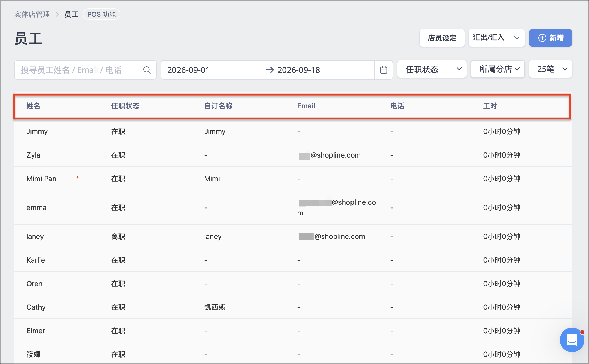Image resolution: width=589 pixels, height=364 pixels.
Task: Expand the 汇出/汇入 dropdown arrow
Action: (517, 38)
